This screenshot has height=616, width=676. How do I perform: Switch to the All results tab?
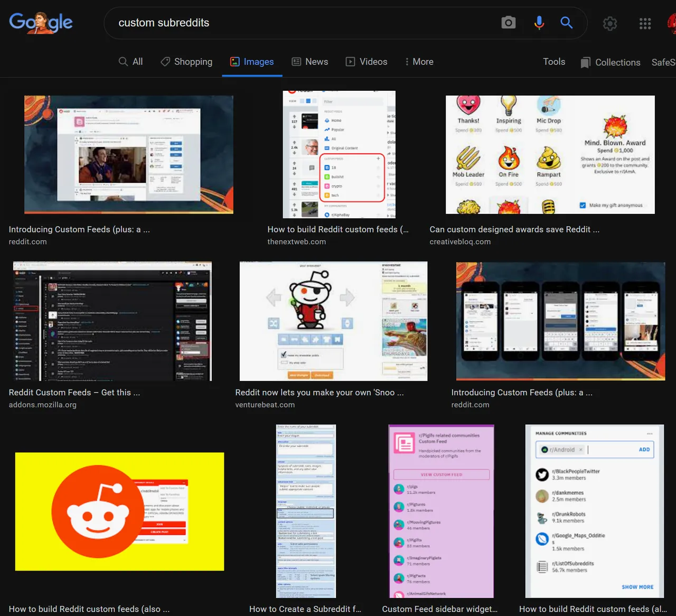pyautogui.click(x=130, y=62)
